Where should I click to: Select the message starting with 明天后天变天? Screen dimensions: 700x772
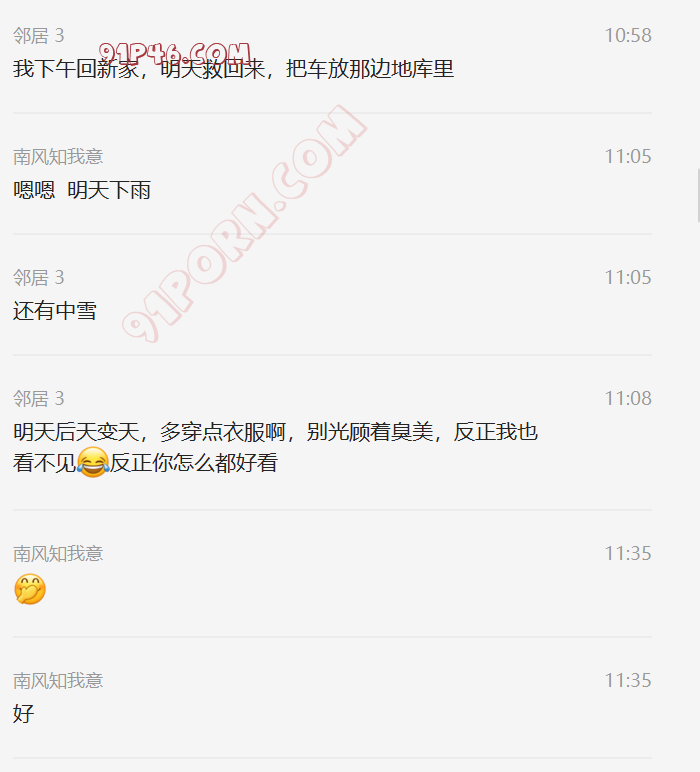[x=275, y=447]
